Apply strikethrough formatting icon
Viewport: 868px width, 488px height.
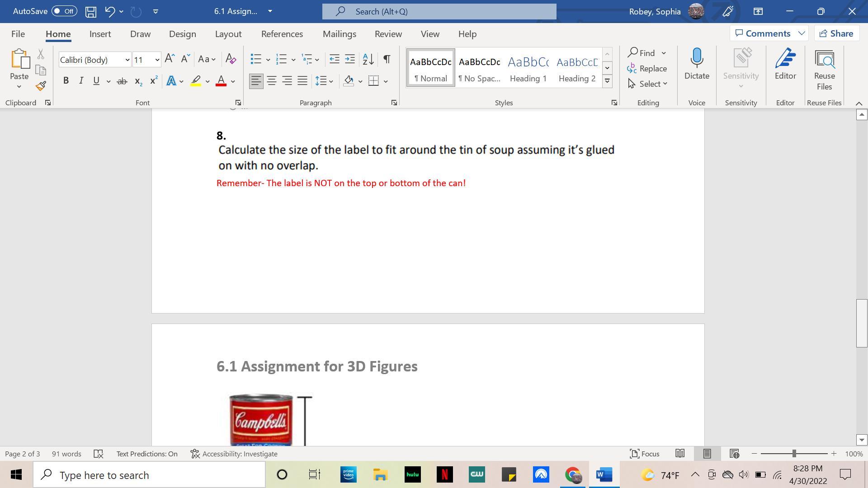click(122, 81)
